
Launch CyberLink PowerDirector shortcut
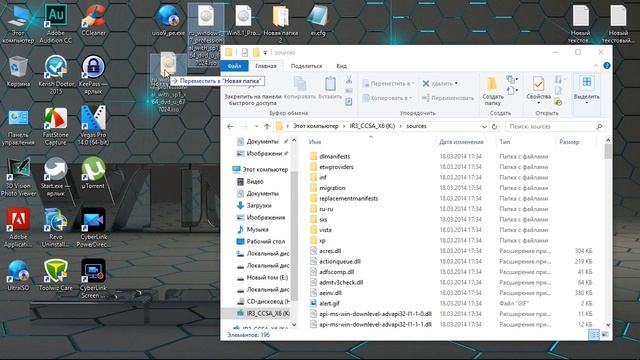point(93,228)
